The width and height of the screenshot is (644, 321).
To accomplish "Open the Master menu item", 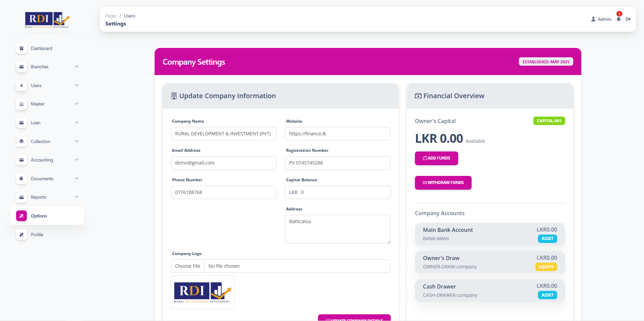I will (x=38, y=104).
